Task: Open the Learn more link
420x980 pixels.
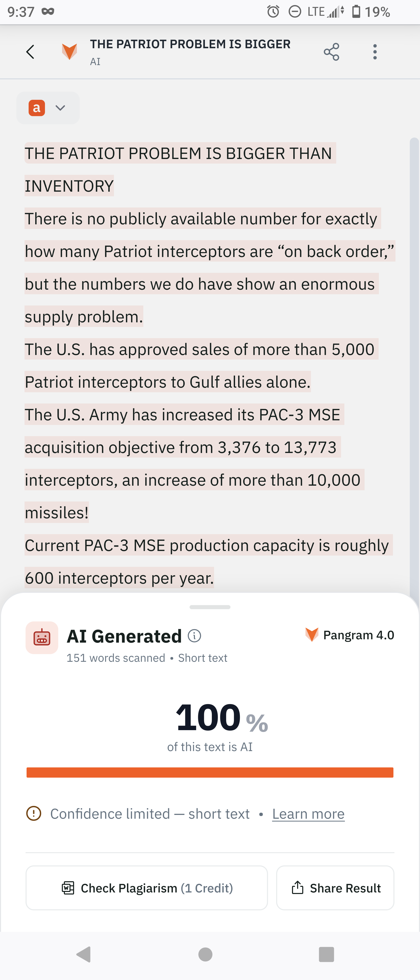Action: point(308,814)
